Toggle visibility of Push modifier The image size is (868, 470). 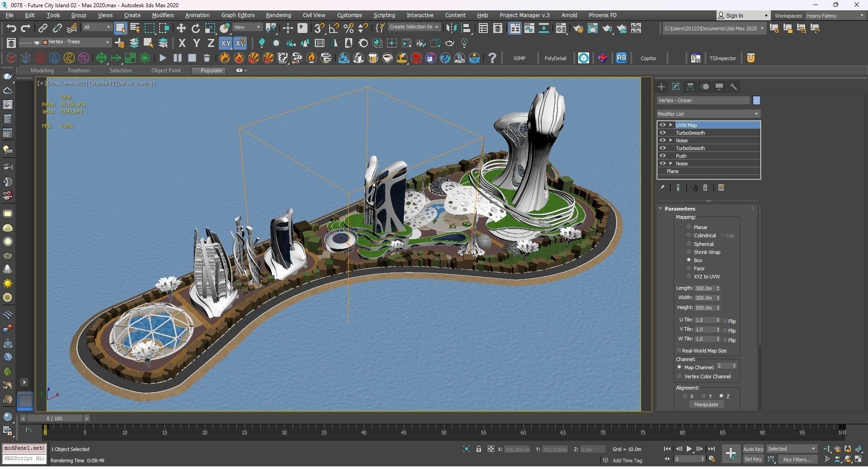663,156
